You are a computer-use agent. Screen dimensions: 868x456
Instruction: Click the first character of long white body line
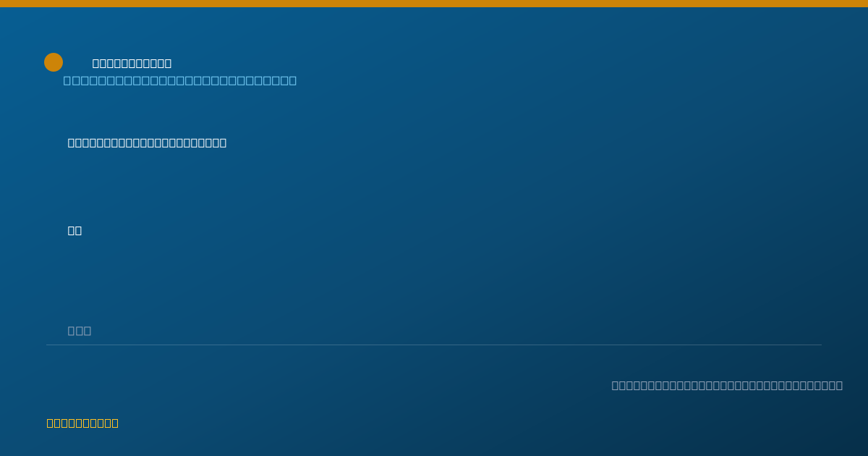click(72, 143)
